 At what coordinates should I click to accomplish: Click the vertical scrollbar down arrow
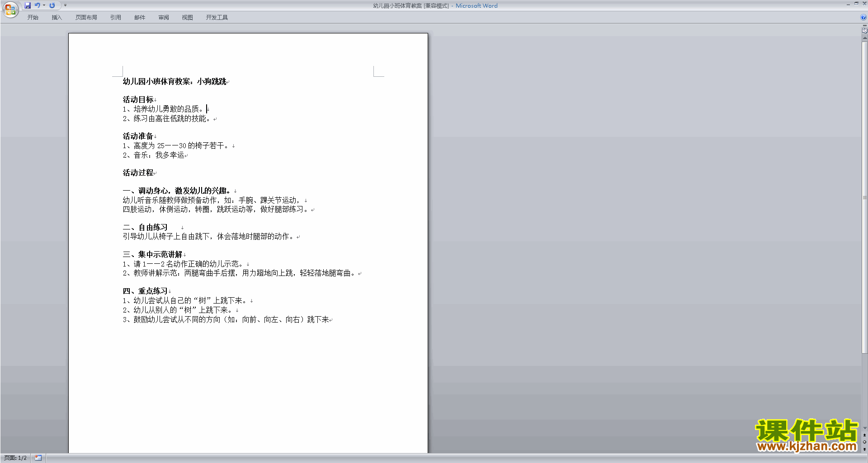[x=864, y=428]
